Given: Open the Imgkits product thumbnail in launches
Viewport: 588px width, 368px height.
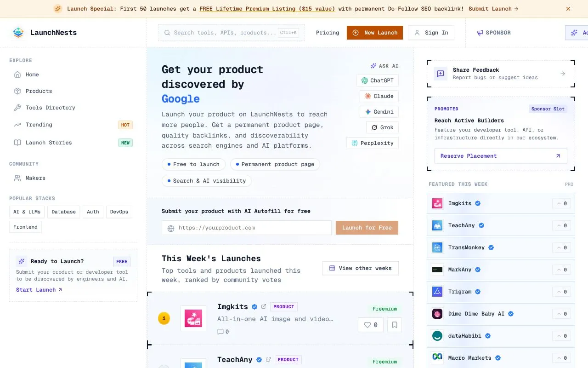Looking at the screenshot, I should point(193,318).
